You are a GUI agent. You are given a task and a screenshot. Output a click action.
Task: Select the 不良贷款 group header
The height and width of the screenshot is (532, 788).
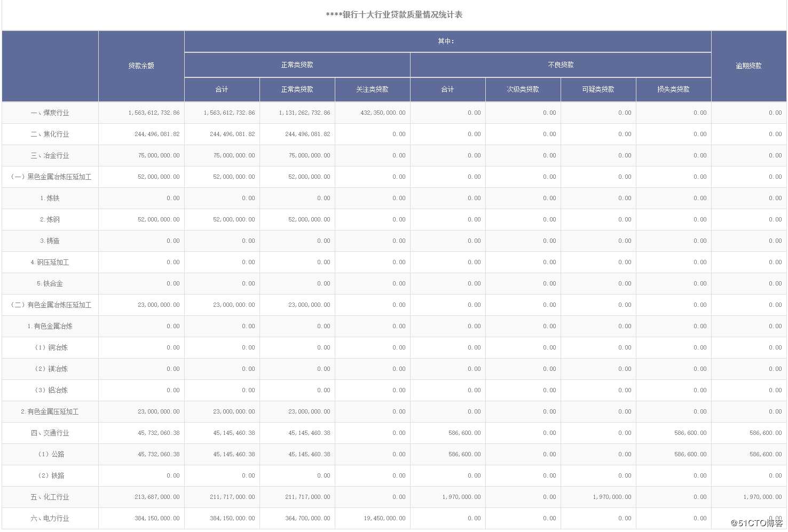pyautogui.click(x=561, y=65)
